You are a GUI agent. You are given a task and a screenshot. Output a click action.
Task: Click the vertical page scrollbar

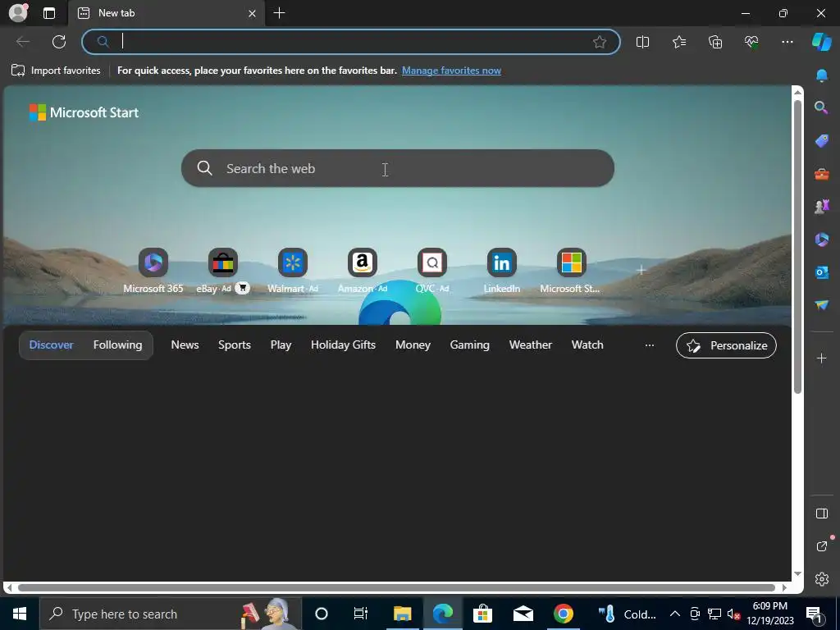pos(797,246)
